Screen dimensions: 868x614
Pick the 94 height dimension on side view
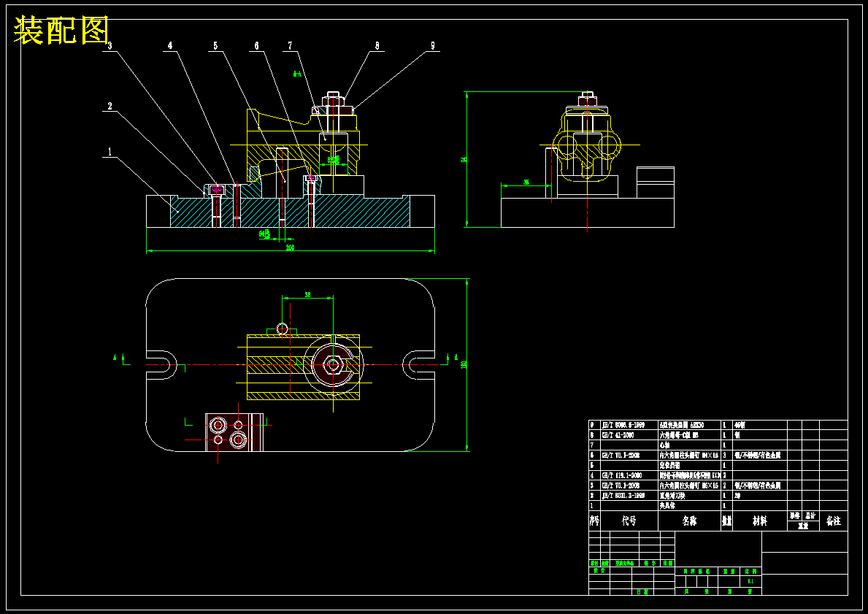(x=464, y=159)
